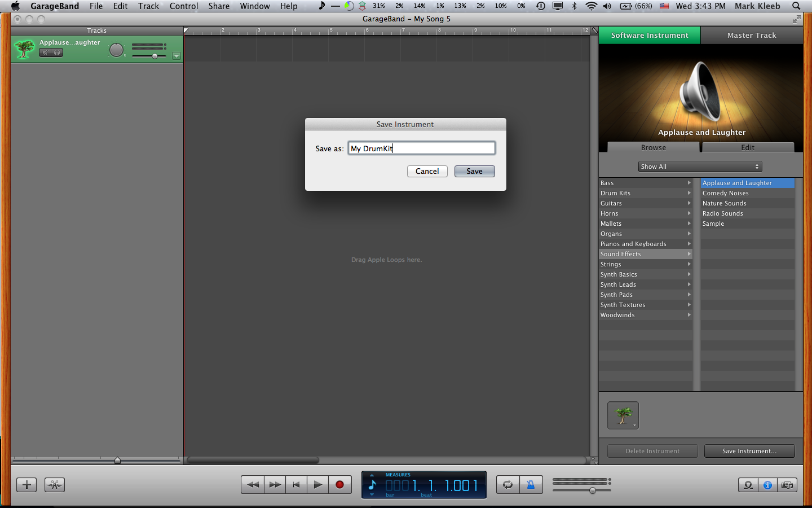
Task: Click the Delete Instrument button
Action: [x=652, y=451]
